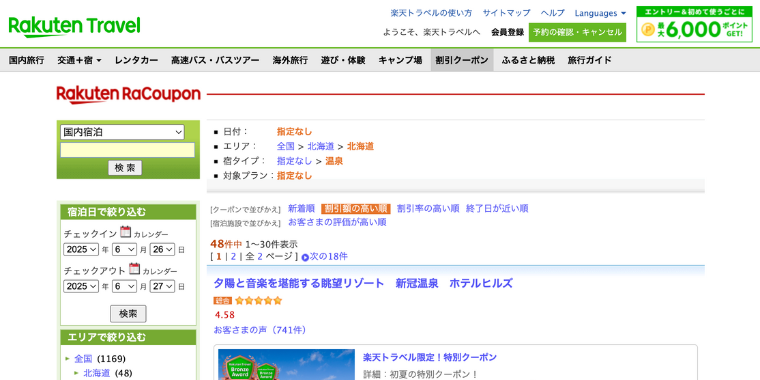Open the ヘルプ link

pyautogui.click(x=553, y=13)
